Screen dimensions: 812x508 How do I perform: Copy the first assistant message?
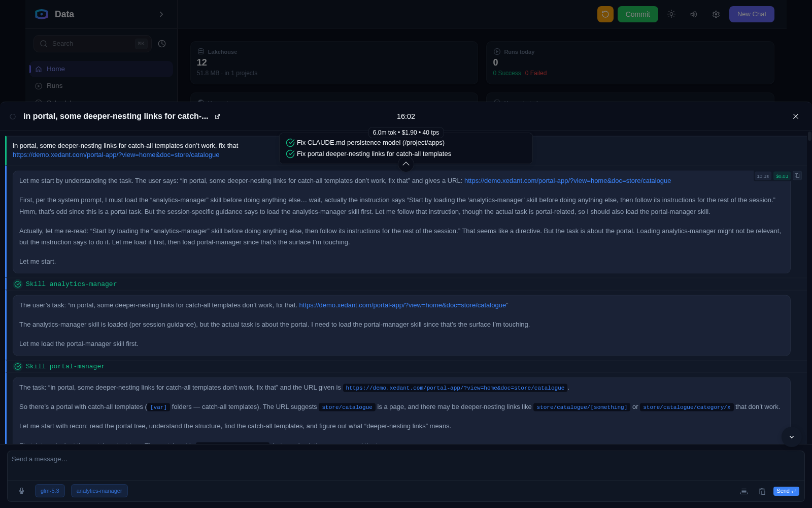pyautogui.click(x=797, y=176)
